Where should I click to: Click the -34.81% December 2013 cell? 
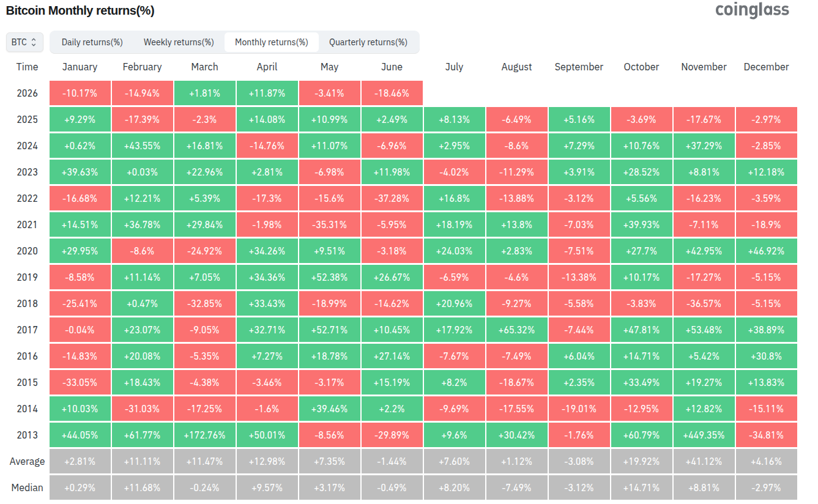pyautogui.click(x=767, y=435)
